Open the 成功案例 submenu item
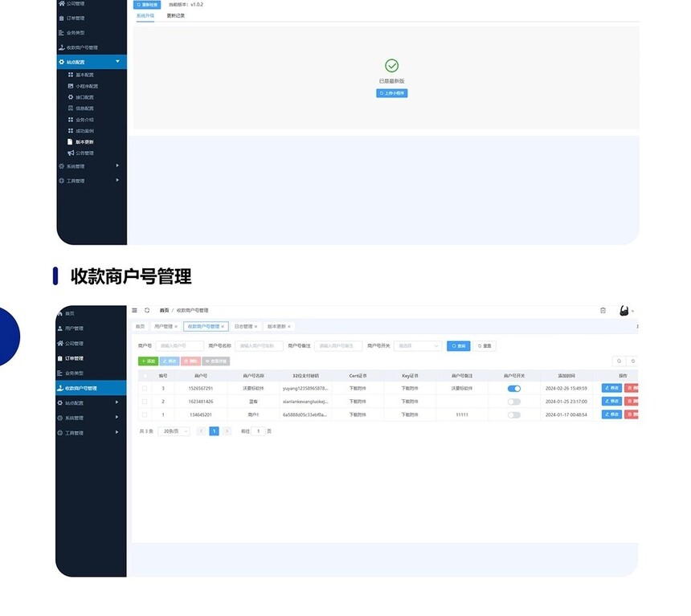Image resolution: width=691 pixels, height=616 pixels. pyautogui.click(x=80, y=130)
